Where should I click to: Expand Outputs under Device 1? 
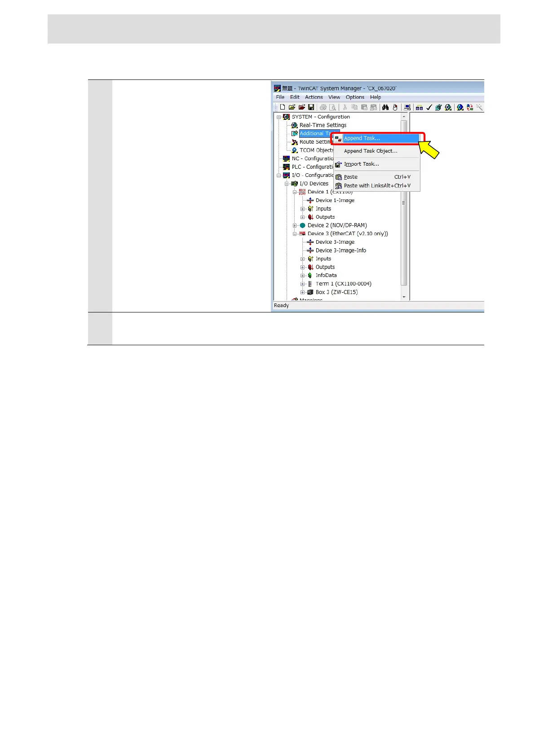point(302,217)
